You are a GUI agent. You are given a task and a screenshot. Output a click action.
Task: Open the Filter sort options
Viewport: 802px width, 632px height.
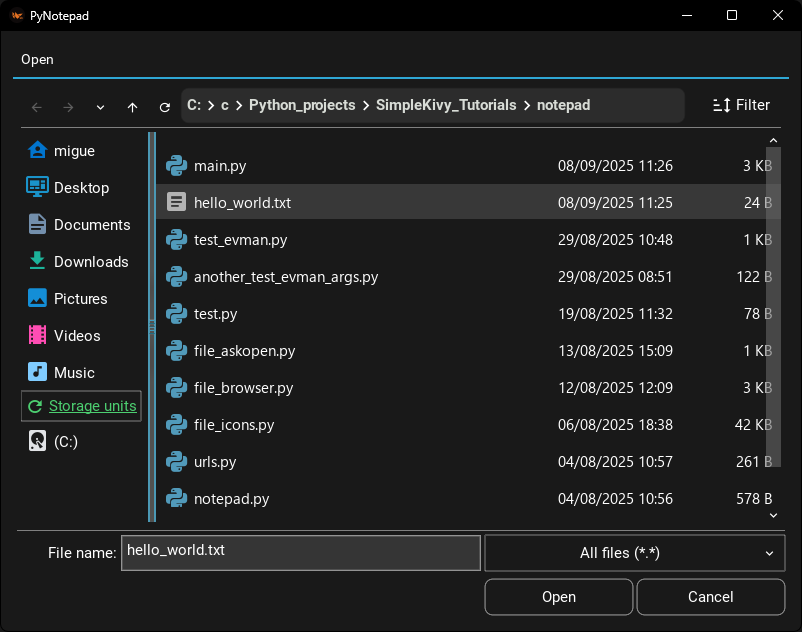tap(740, 105)
